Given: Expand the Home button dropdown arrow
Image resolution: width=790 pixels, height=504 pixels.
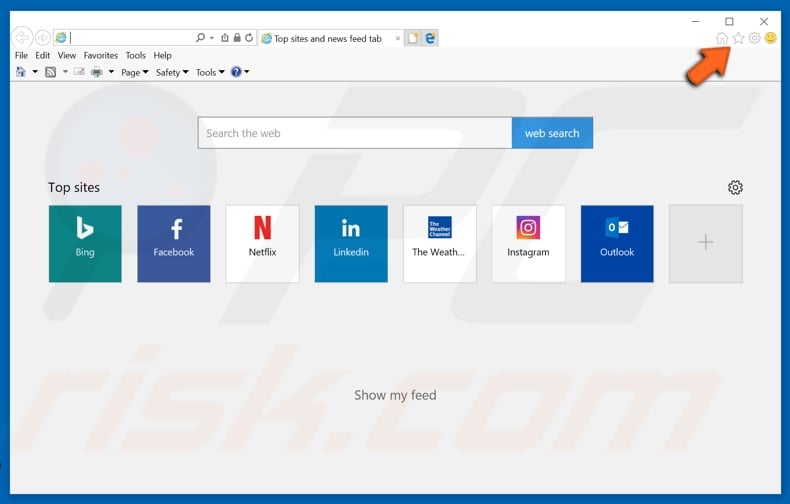Looking at the screenshot, I should tap(35, 72).
